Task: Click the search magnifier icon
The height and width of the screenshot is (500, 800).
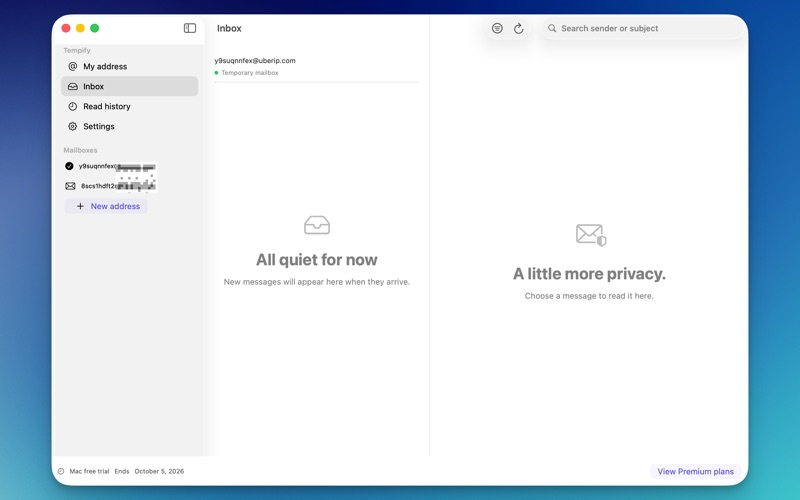Action: tap(552, 29)
